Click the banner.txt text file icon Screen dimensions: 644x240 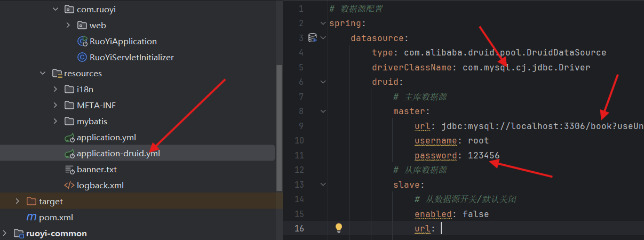pyautogui.click(x=69, y=170)
